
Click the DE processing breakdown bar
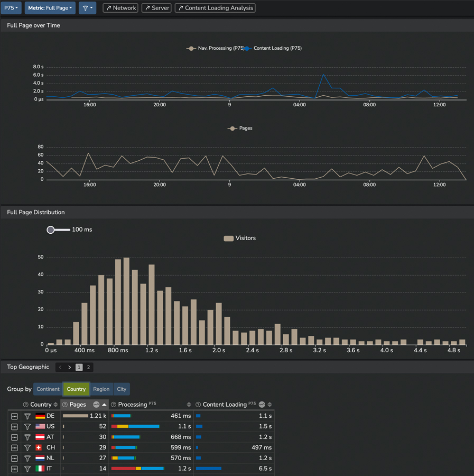coord(121,416)
